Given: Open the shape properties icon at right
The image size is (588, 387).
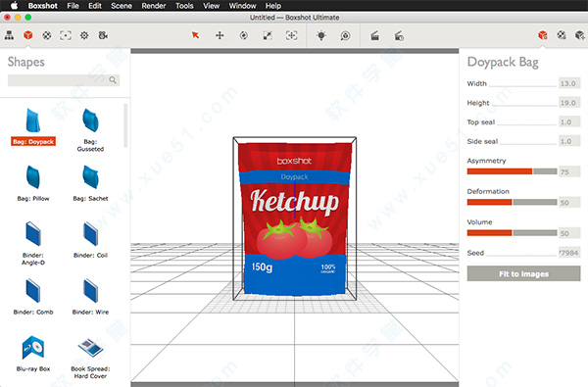Looking at the screenshot, I should (x=543, y=35).
